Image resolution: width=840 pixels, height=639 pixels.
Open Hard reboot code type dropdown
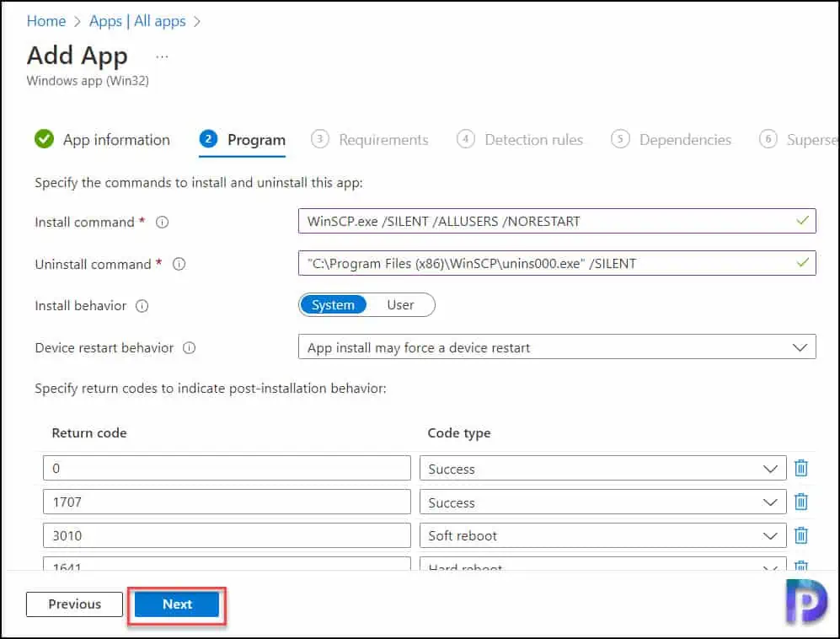point(602,564)
